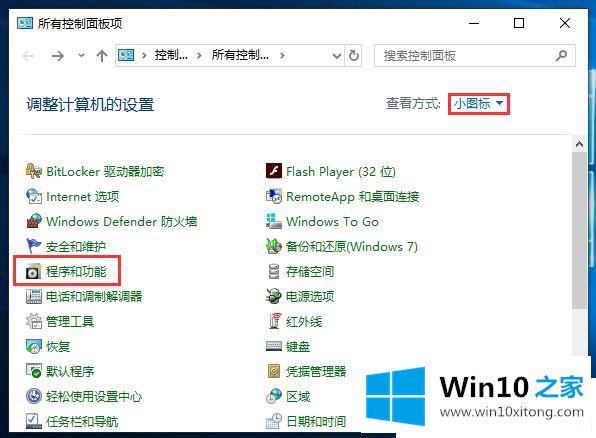Click the Windows Defender 防火墙 icon
This screenshot has height=438, width=596.
[x=33, y=221]
